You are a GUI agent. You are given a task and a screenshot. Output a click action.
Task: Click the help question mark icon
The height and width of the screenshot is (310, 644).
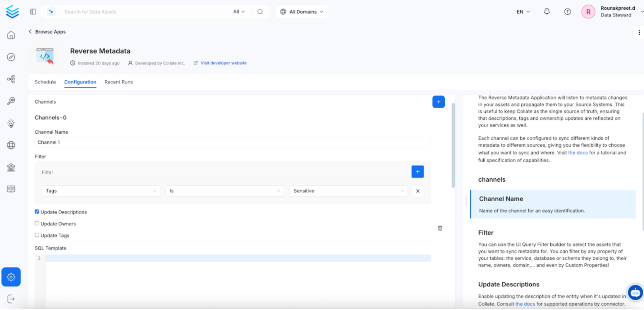[x=567, y=12]
